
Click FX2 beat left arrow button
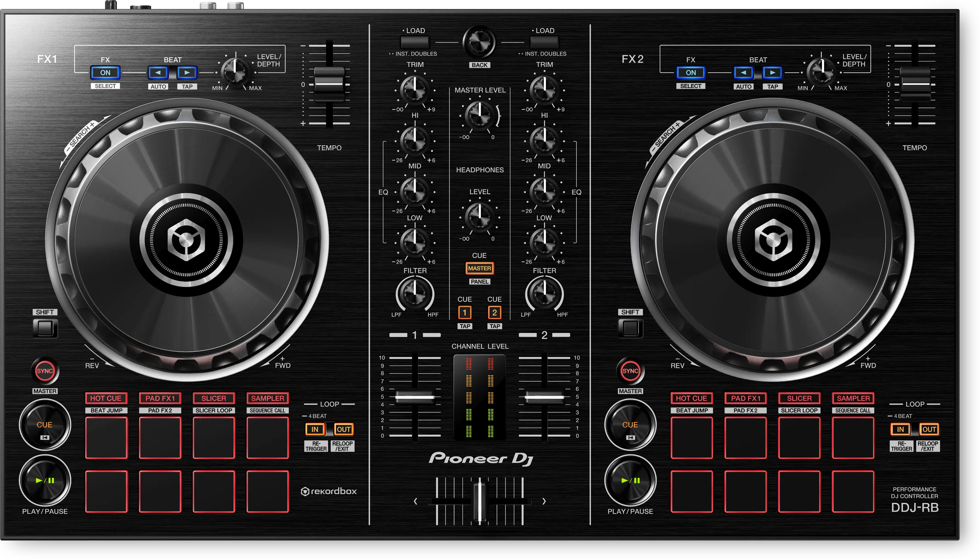tap(744, 73)
